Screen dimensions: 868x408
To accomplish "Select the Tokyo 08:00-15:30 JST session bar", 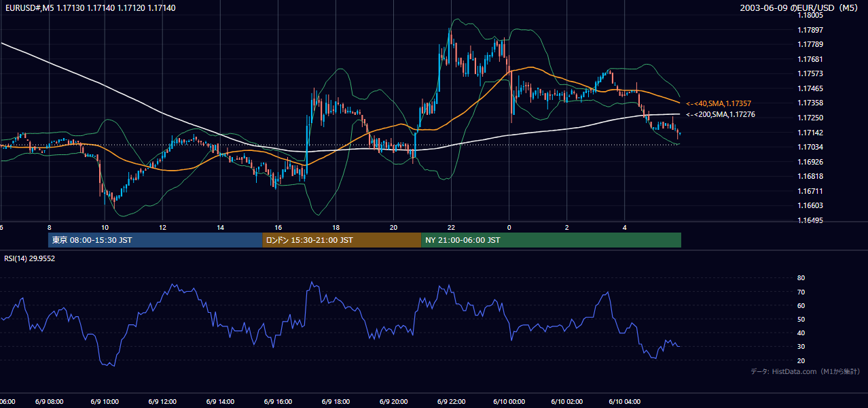I will [155, 240].
